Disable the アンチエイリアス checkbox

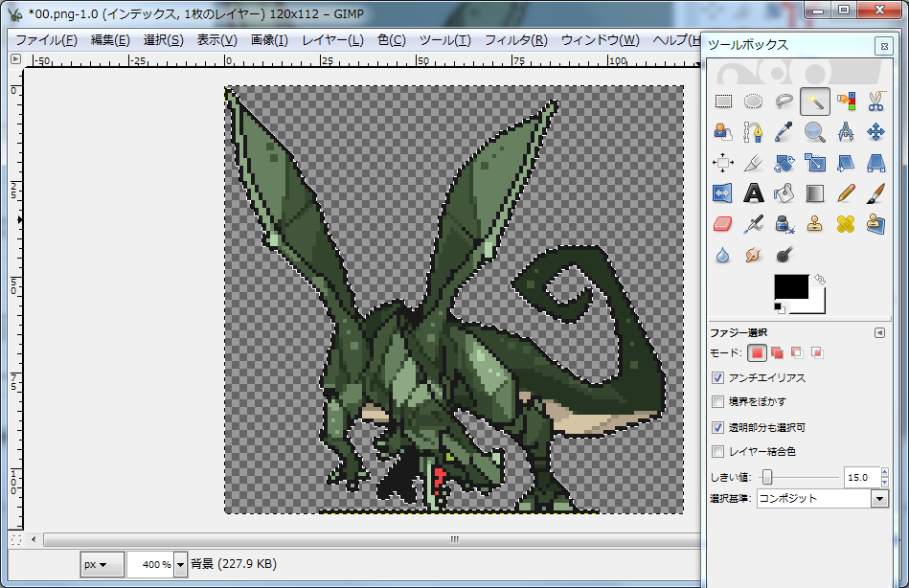point(718,377)
